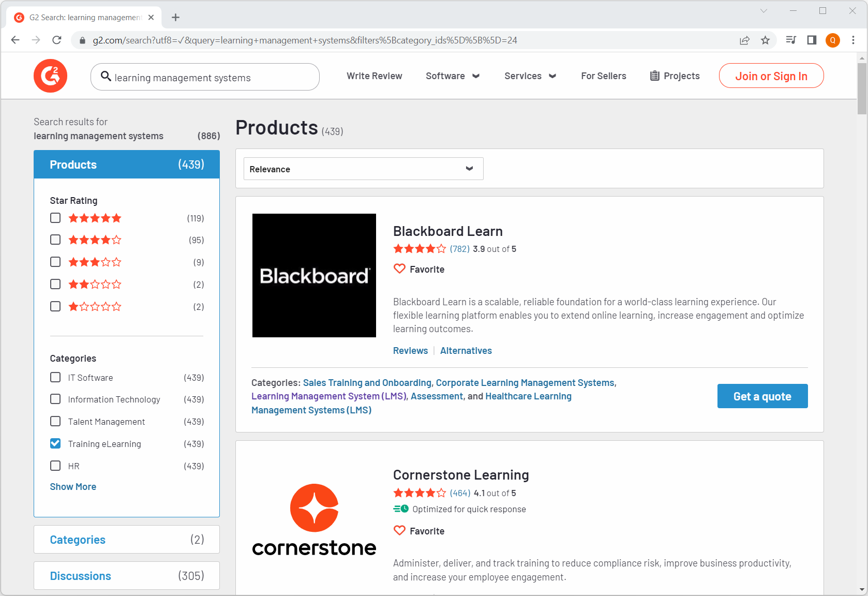
Task: Open Blackboard logo thumbnail
Action: pyautogui.click(x=314, y=275)
